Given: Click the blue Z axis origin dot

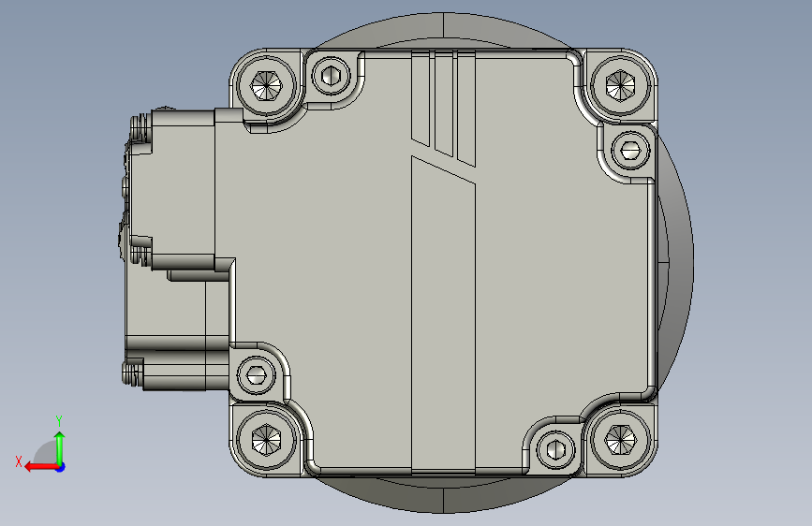Looking at the screenshot, I should [x=61, y=467].
